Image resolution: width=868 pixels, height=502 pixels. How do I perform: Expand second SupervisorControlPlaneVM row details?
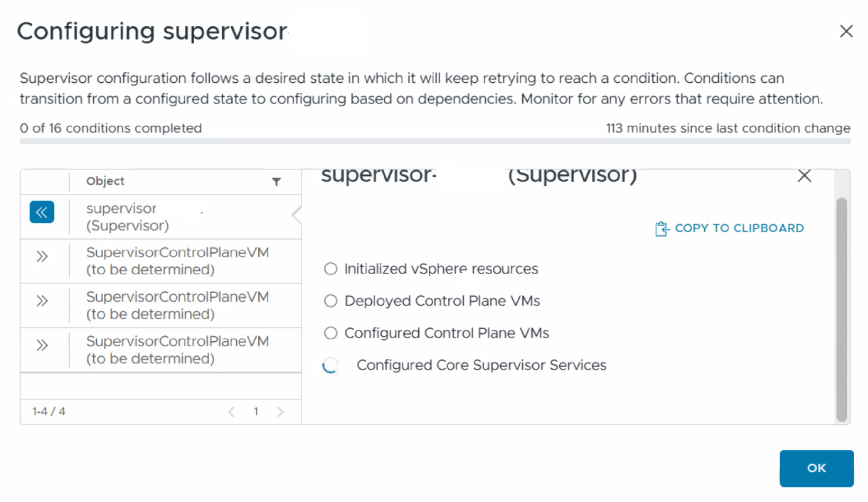[x=42, y=301]
